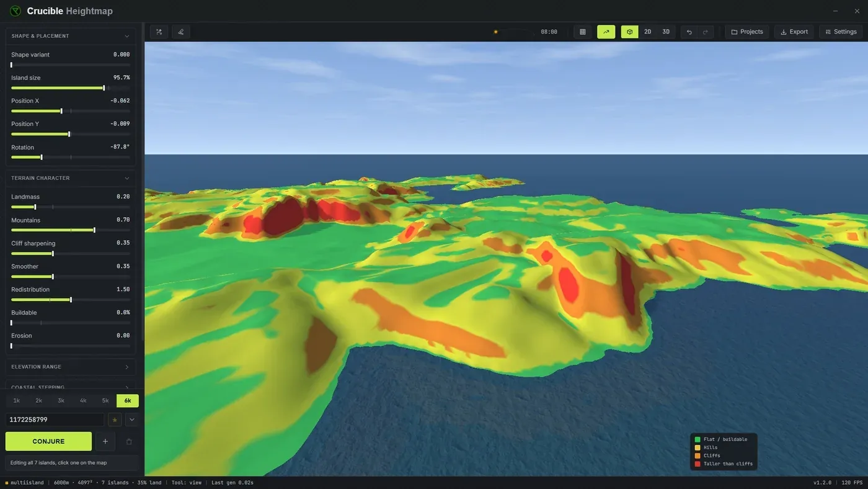Click the v1.2.0 version label
The width and height of the screenshot is (868, 489).
(822, 483)
